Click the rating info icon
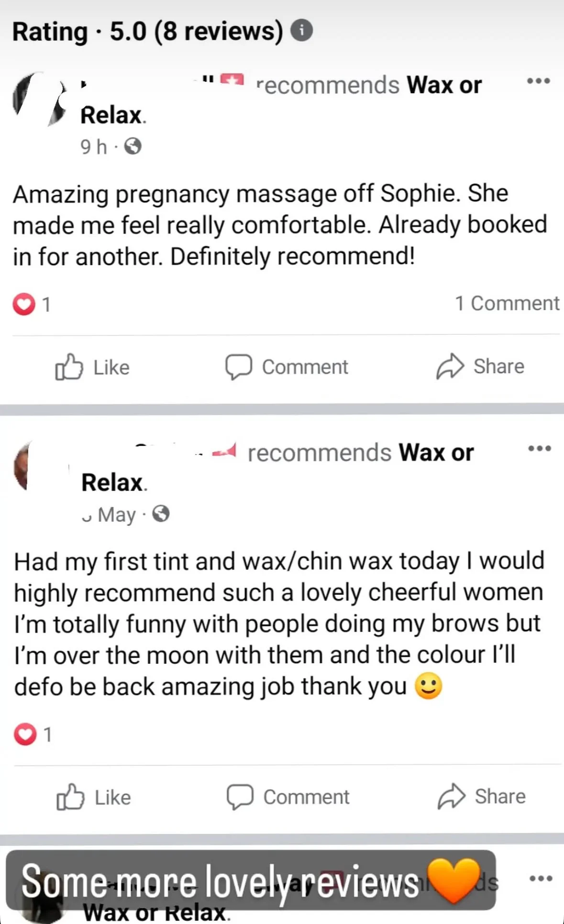Screen dimensions: 564x924 click(302, 31)
